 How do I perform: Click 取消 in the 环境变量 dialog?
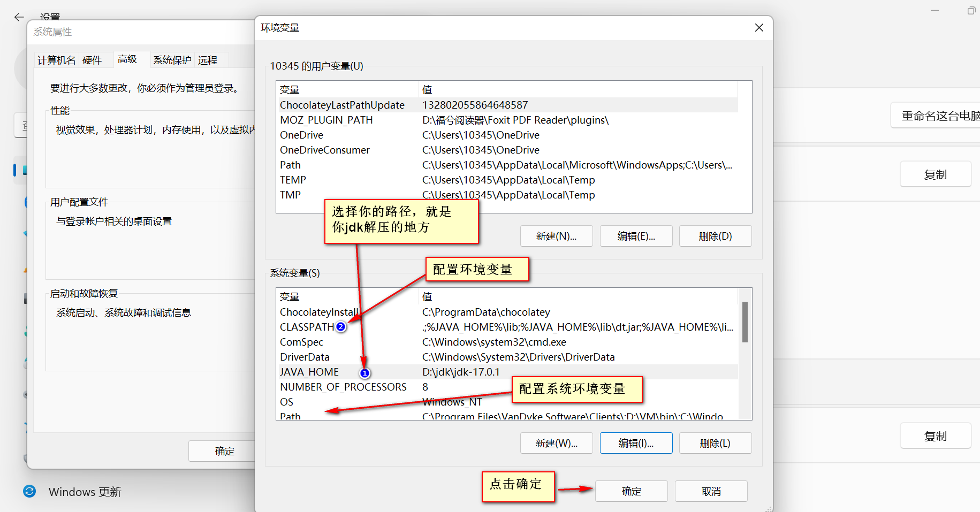click(711, 491)
